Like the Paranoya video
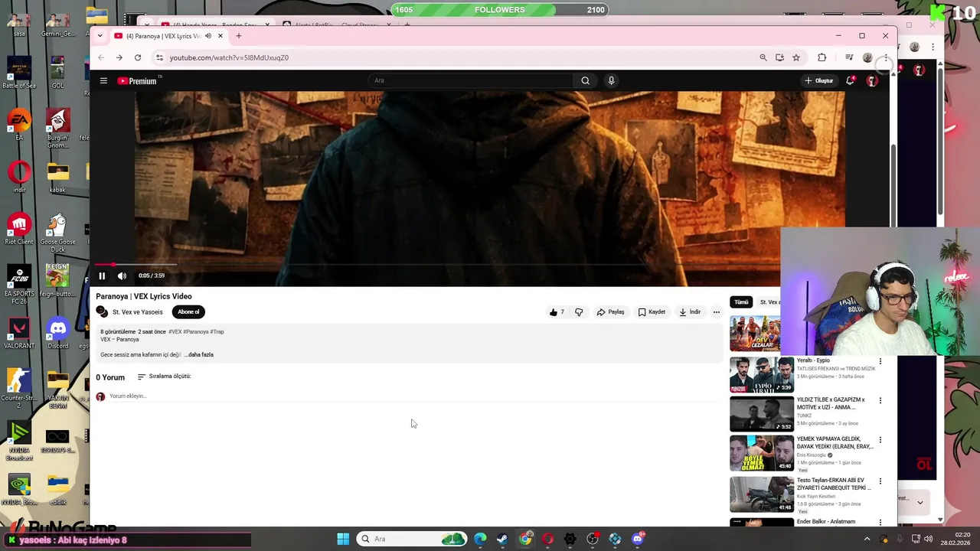 coord(557,312)
